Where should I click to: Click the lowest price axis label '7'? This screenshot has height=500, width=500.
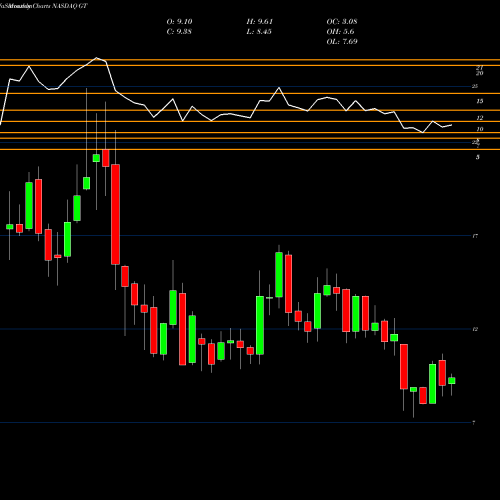click(x=474, y=423)
